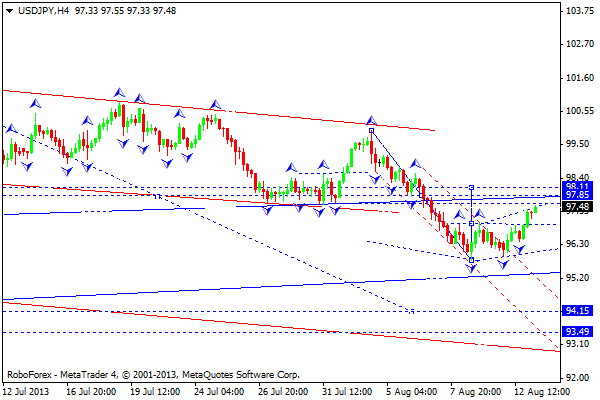Select the current price label 97.48
600x400 pixels.
pos(576,207)
